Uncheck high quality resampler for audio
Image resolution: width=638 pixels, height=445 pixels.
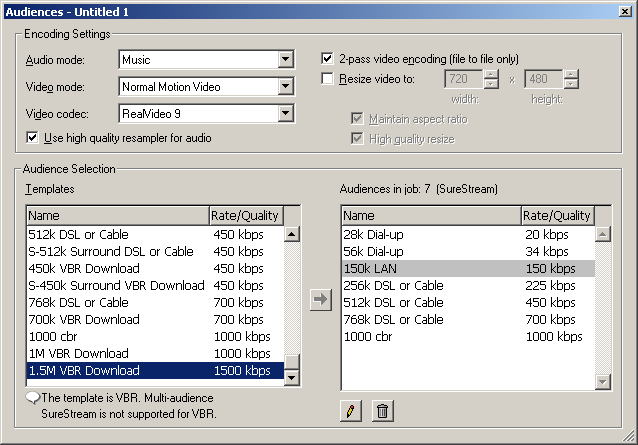(32, 137)
